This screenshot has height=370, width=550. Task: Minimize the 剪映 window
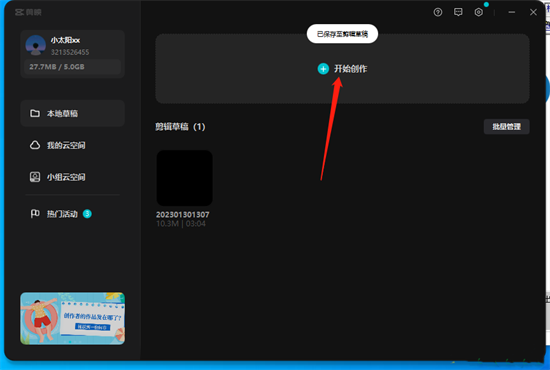pyautogui.click(x=512, y=12)
